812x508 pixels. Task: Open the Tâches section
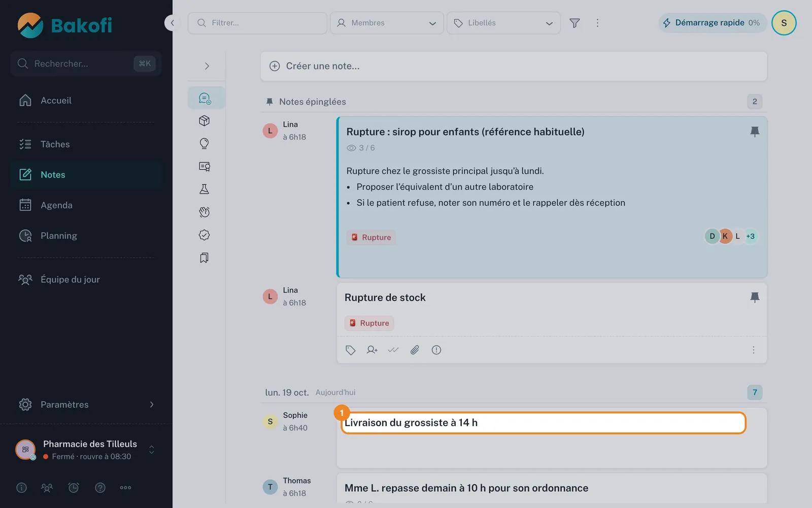click(86, 144)
